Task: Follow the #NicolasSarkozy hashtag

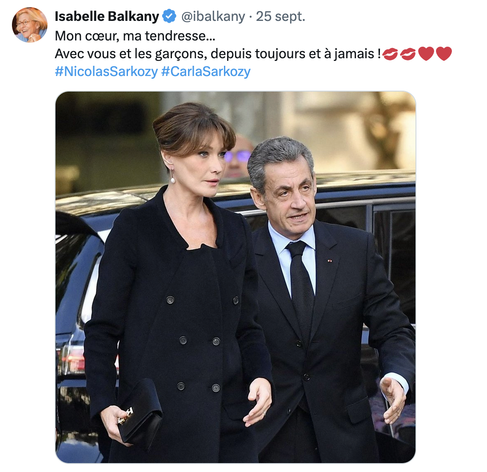Action: pyautogui.click(x=106, y=72)
